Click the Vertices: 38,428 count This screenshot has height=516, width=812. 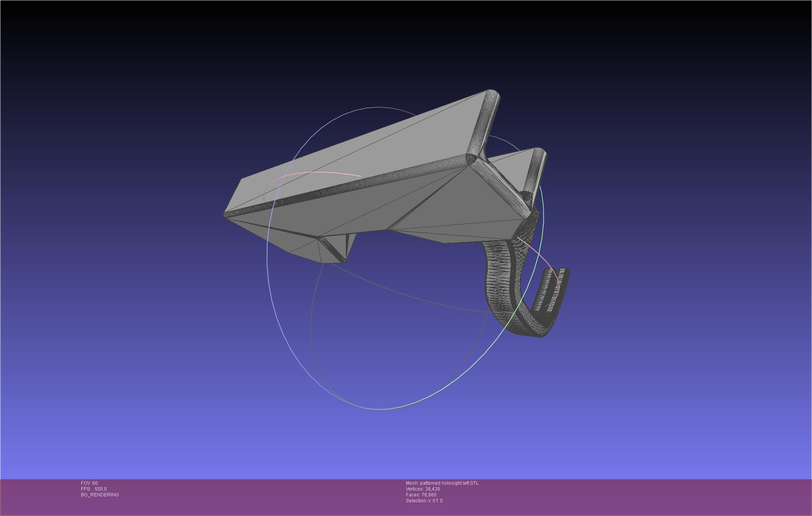coord(422,489)
